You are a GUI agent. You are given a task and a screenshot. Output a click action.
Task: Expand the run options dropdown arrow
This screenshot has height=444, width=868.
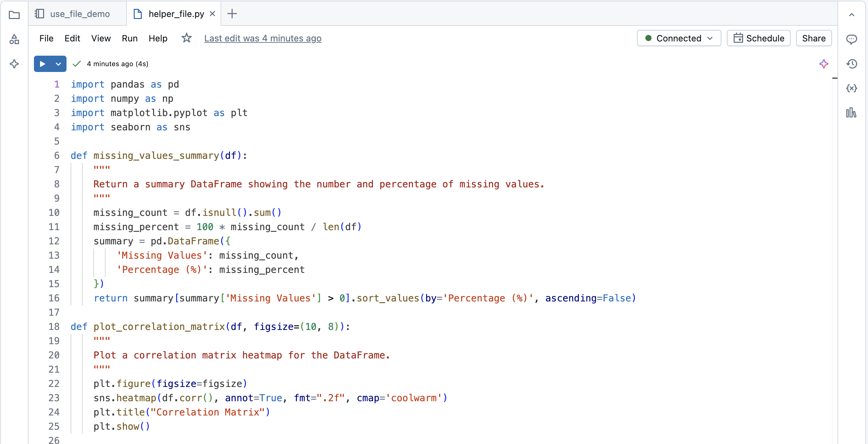click(58, 63)
